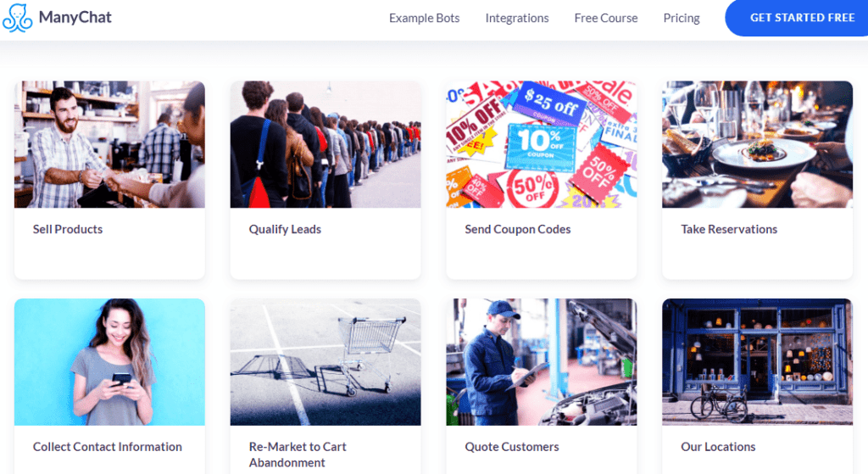Open the Integrations menu item

point(517,19)
